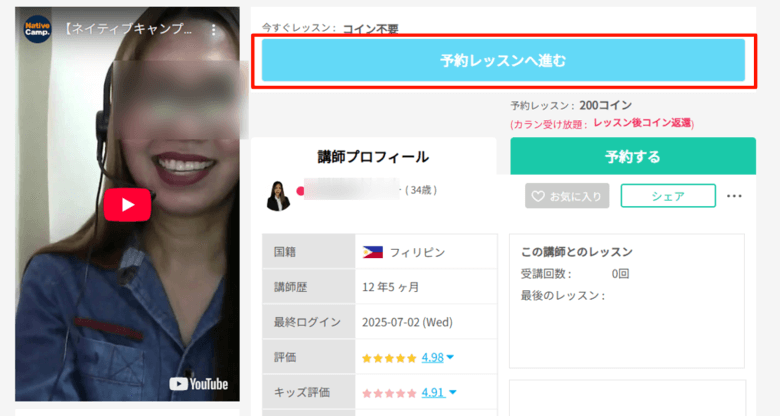
Task: Click the Native Camp channel logo
Action: click(37, 29)
